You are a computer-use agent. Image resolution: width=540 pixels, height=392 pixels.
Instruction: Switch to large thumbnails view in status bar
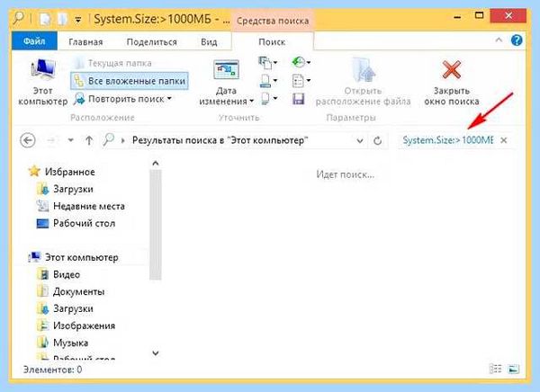tap(514, 369)
